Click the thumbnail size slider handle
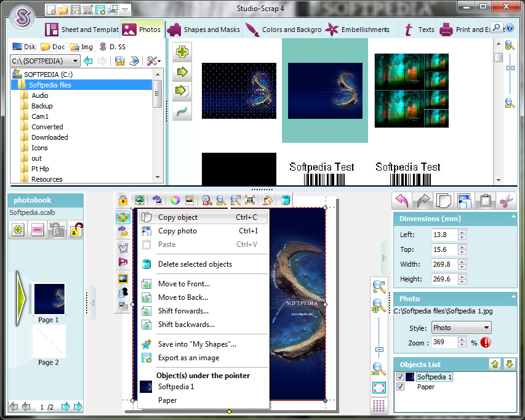Screen dimensions: 525x420 (x=510, y=68)
